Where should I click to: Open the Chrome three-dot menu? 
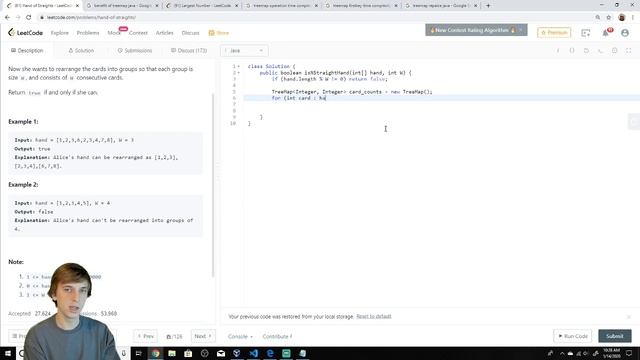633,17
